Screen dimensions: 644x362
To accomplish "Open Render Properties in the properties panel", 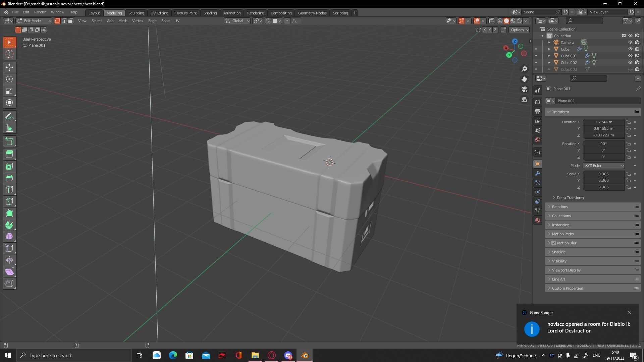I will click(537, 101).
